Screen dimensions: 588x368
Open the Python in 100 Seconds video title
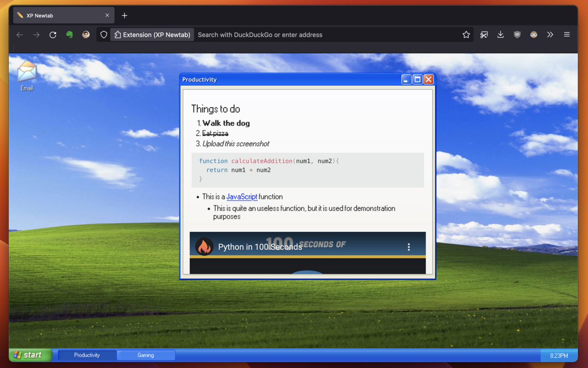(x=260, y=247)
